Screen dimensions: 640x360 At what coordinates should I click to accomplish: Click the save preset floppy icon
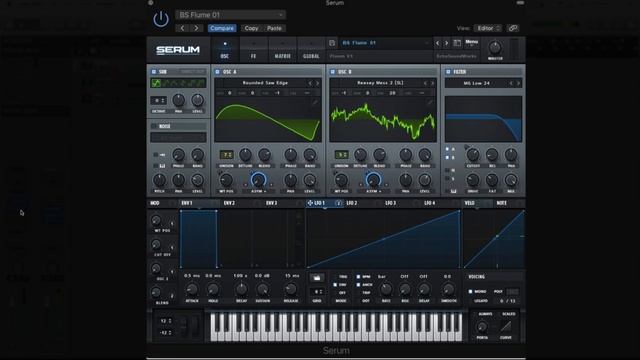tap(332, 43)
